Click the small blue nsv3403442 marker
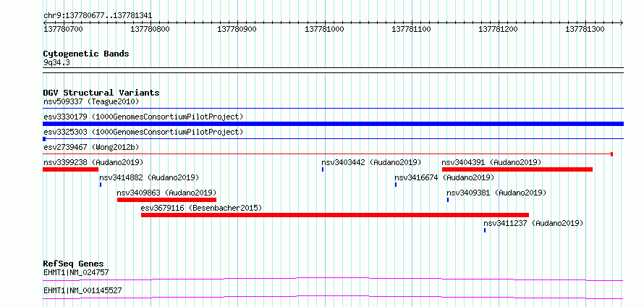Viewport: 644px width, 307px height. (323, 169)
